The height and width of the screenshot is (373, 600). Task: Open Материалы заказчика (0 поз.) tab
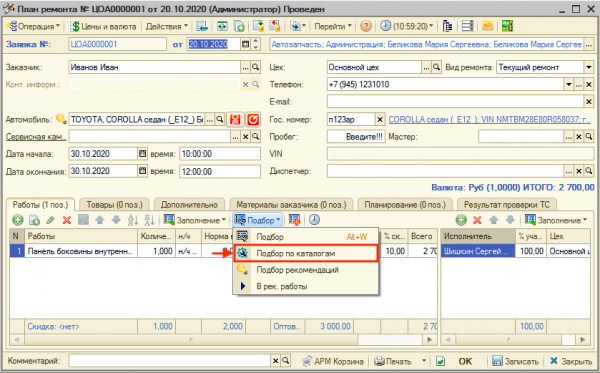click(291, 205)
